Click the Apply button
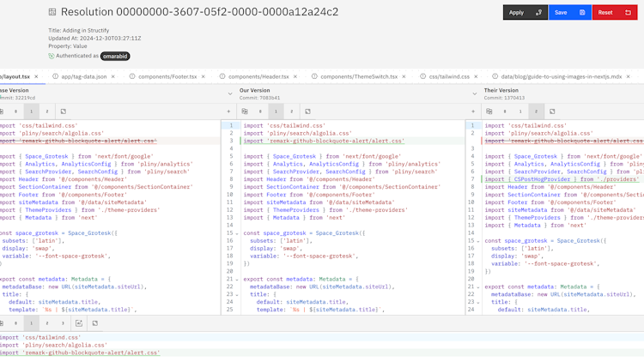Screen dimensions: 644x362 pyautogui.click(x=526, y=12)
